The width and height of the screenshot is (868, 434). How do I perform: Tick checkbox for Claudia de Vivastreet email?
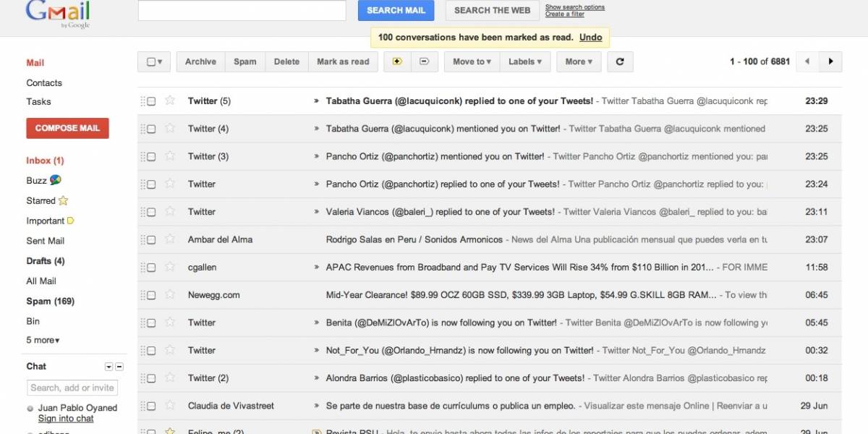(151, 406)
